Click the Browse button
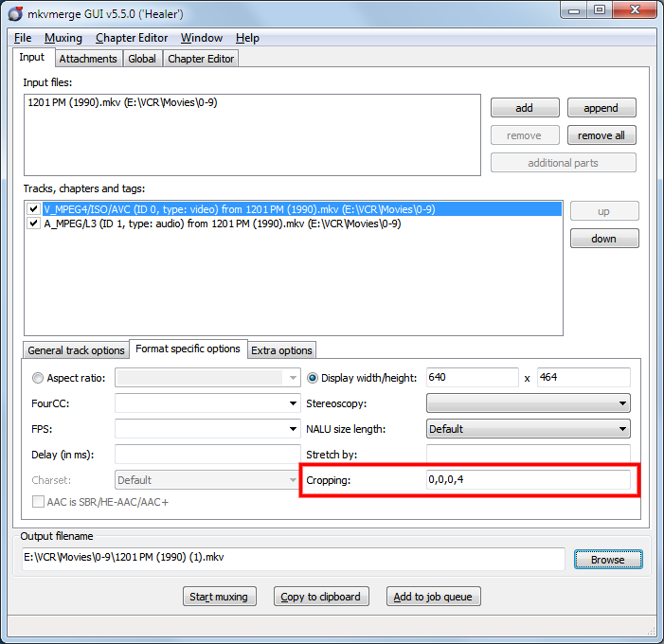The height and width of the screenshot is (644, 664). 608,560
